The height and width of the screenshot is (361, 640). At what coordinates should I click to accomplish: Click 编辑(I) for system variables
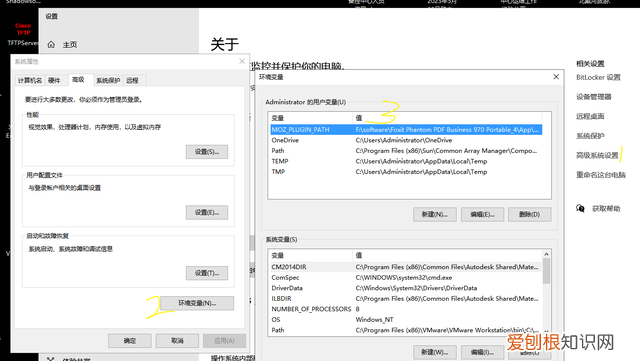coord(482,352)
